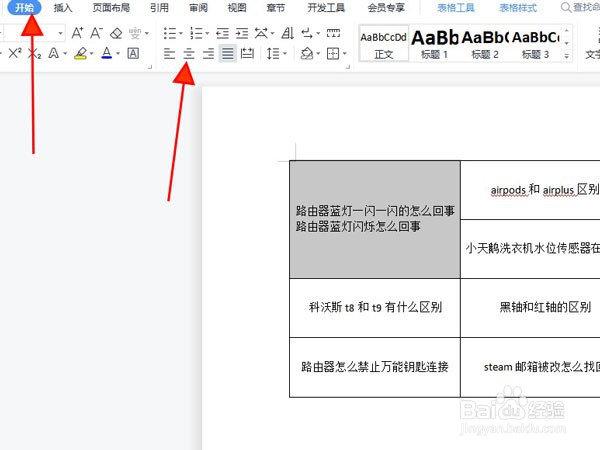
Task: Insert a bulleted list
Action: coord(170,33)
